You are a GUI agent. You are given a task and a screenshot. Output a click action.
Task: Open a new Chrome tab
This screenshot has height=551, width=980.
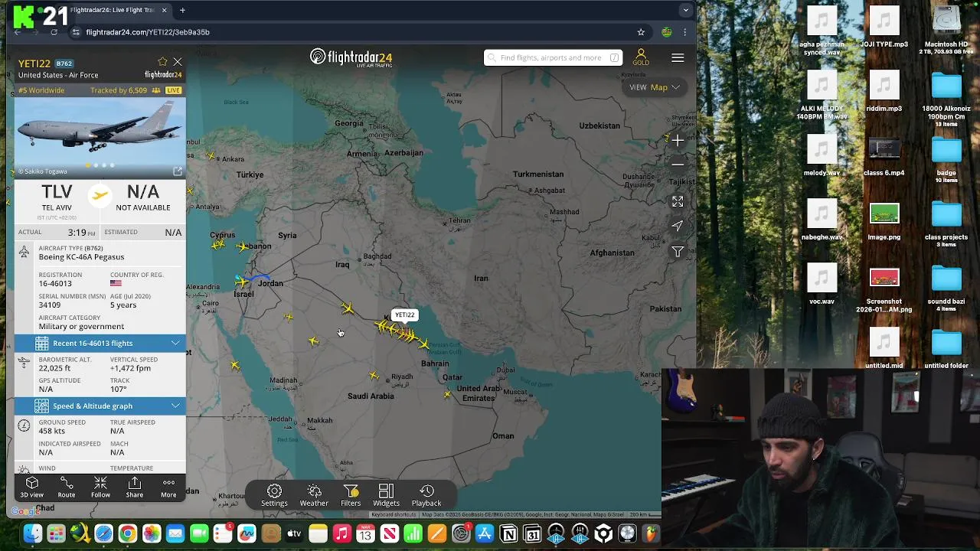click(182, 10)
